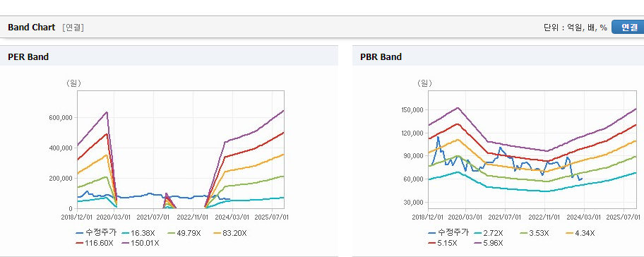
Task: Click 2025/07/01 date under PER Band chart
Action: (273, 217)
